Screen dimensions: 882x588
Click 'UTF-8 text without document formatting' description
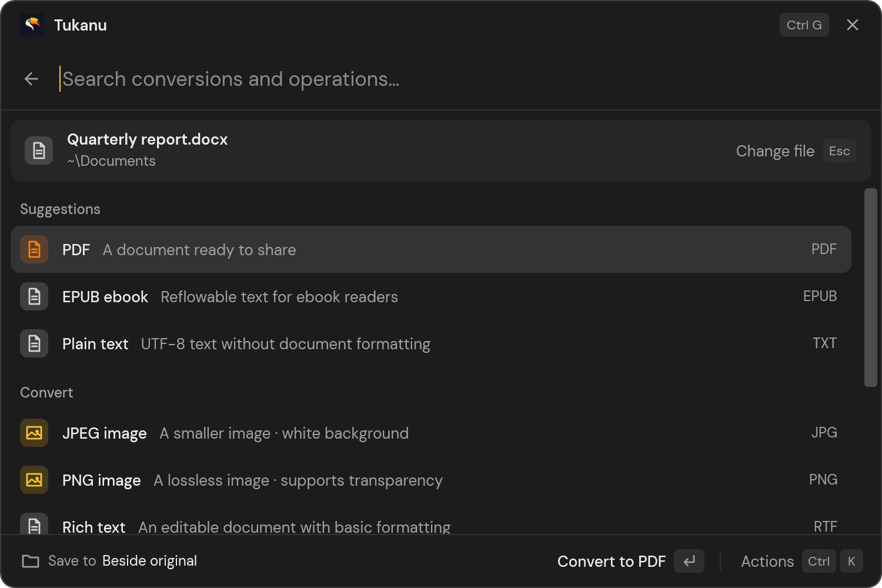point(286,344)
